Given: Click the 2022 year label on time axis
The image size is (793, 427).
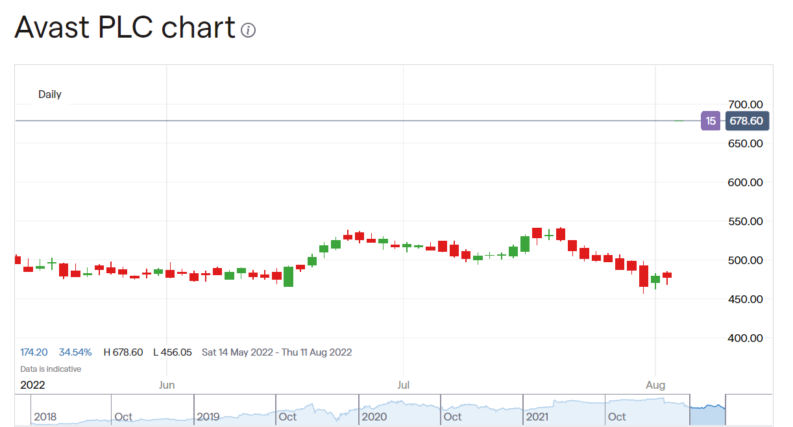Looking at the screenshot, I should 32,386.
